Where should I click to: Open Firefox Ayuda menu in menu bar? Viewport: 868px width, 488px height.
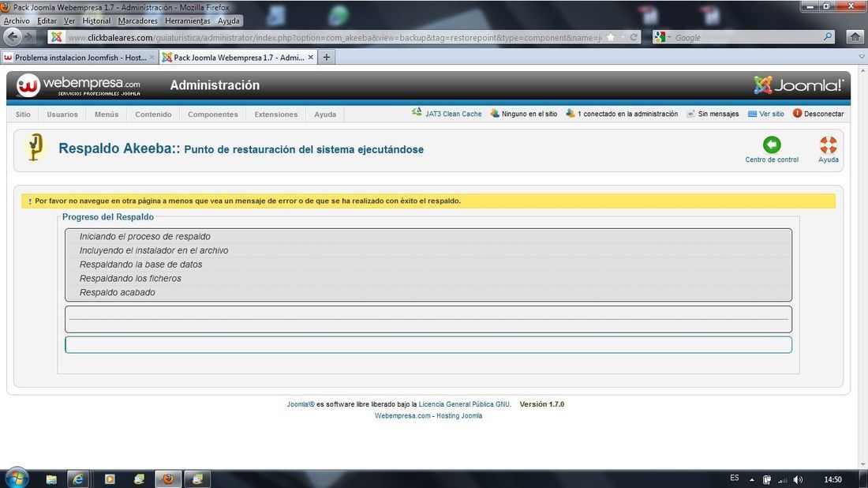(228, 21)
